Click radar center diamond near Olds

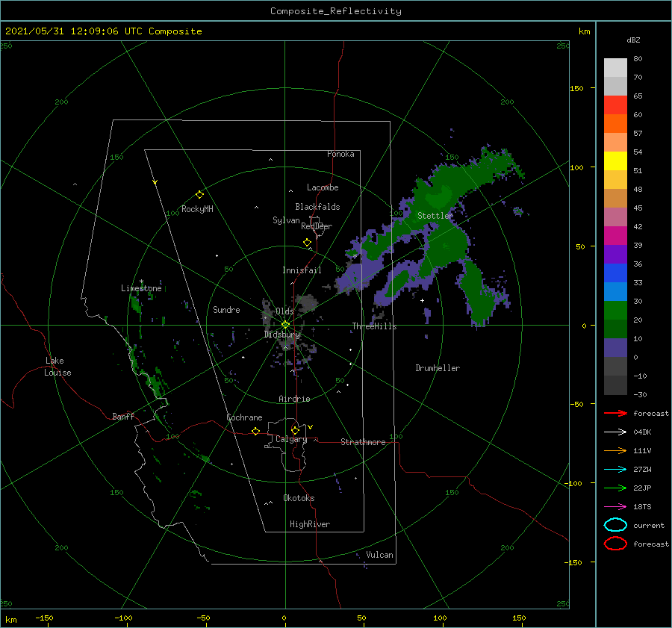[x=285, y=325]
